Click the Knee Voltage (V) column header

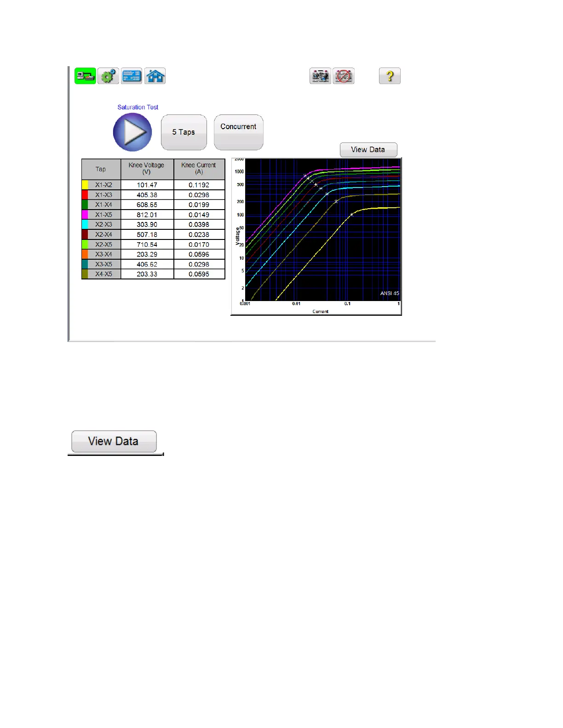pyautogui.click(x=147, y=169)
